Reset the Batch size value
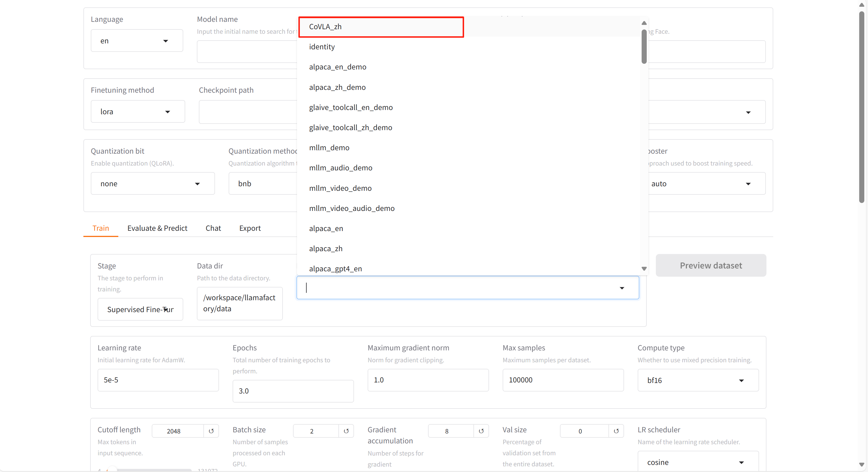This screenshot has width=868, height=472. point(346,431)
